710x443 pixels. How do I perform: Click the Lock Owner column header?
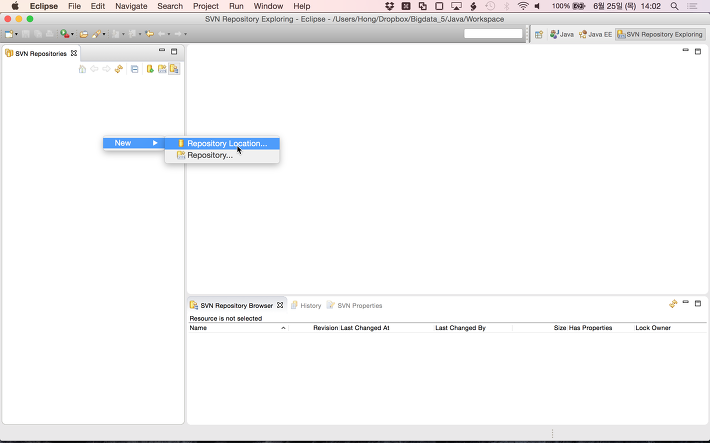tap(653, 328)
